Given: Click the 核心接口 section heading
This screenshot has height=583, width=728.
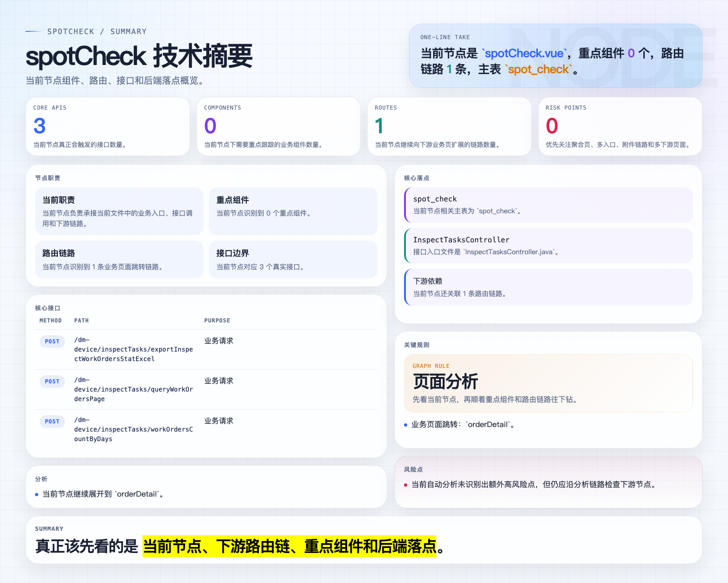Looking at the screenshot, I should (x=48, y=308).
